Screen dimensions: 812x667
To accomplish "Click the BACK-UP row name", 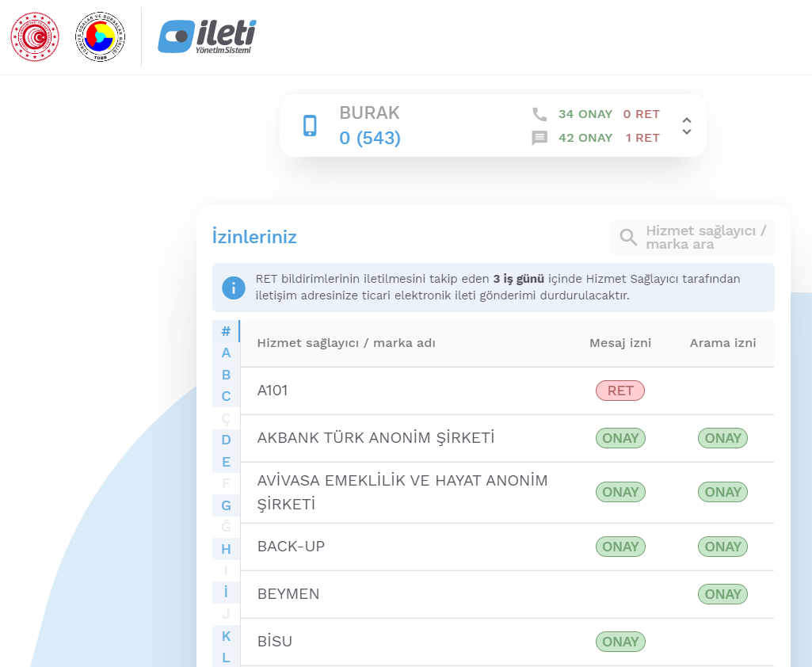I will pyautogui.click(x=291, y=547).
